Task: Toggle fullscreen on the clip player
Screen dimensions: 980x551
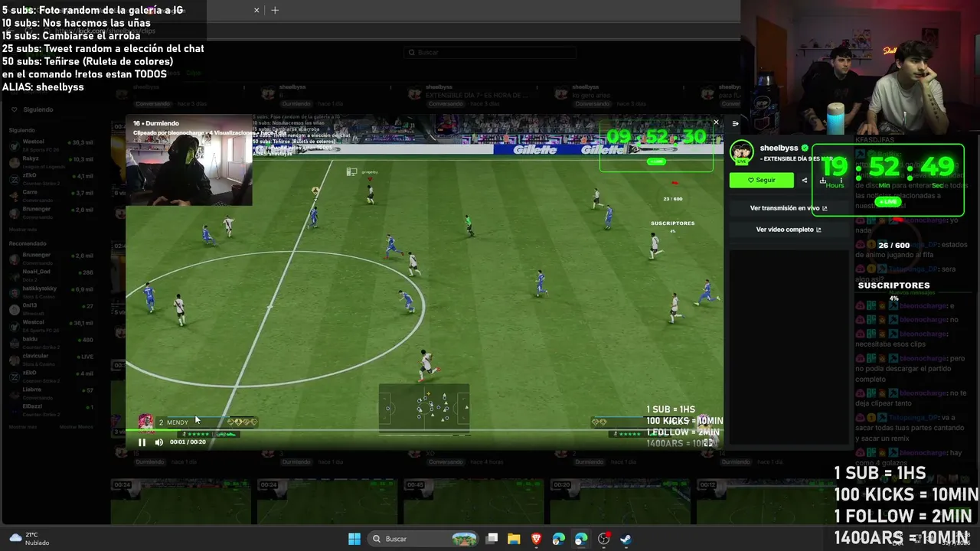Action: (708, 442)
